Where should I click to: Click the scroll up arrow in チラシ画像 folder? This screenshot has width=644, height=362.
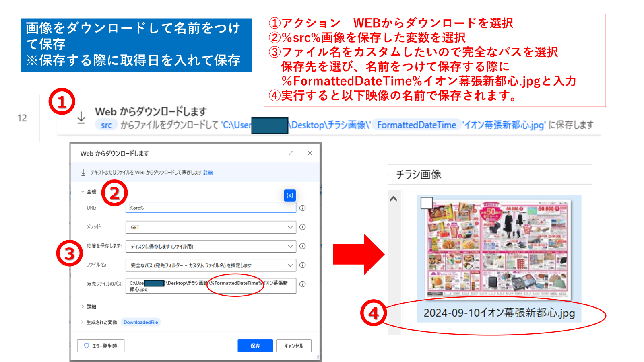pyautogui.click(x=394, y=199)
